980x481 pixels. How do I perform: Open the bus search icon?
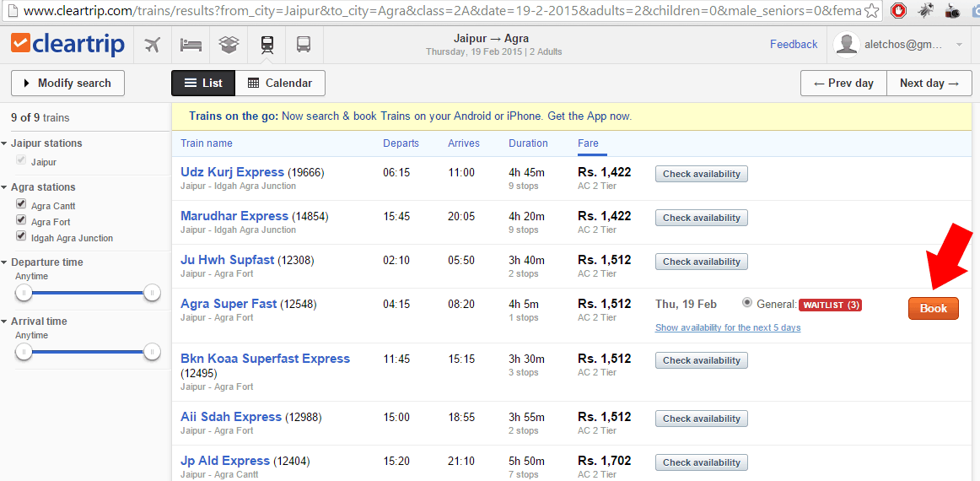(304, 45)
